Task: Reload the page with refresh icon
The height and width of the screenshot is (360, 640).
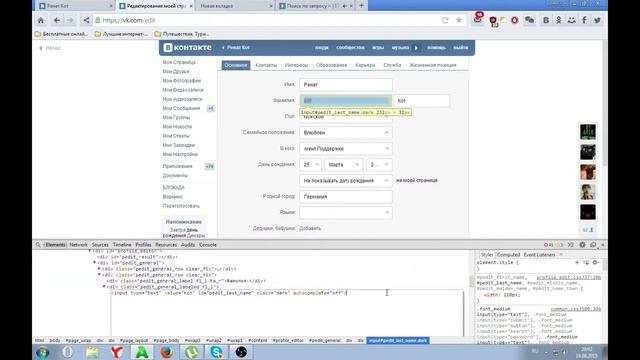Action: 445,20
